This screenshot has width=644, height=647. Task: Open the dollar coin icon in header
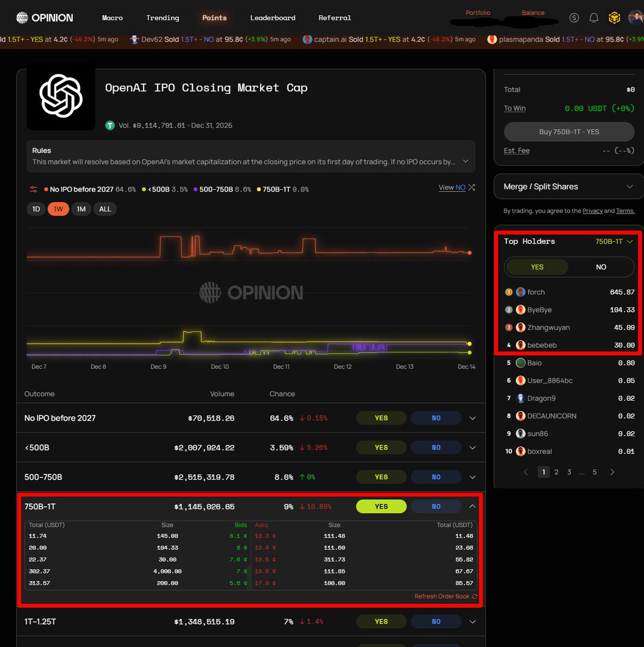574,18
